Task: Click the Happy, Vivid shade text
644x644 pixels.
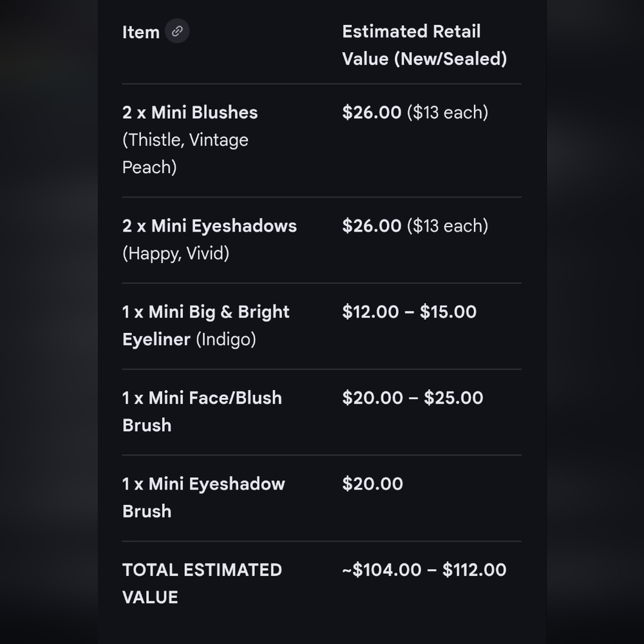Action: tap(176, 253)
